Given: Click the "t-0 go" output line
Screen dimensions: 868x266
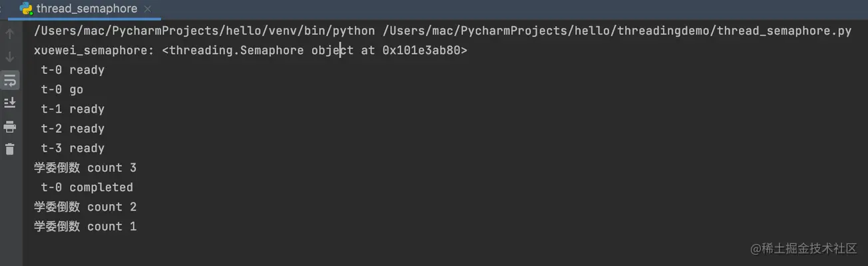Looking at the screenshot, I should tap(62, 89).
